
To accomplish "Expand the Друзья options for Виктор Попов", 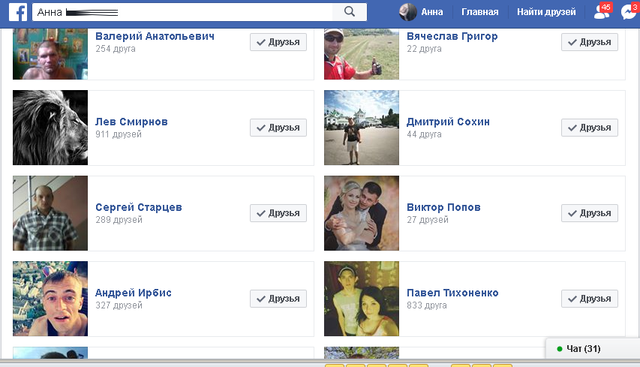I will tap(589, 213).
